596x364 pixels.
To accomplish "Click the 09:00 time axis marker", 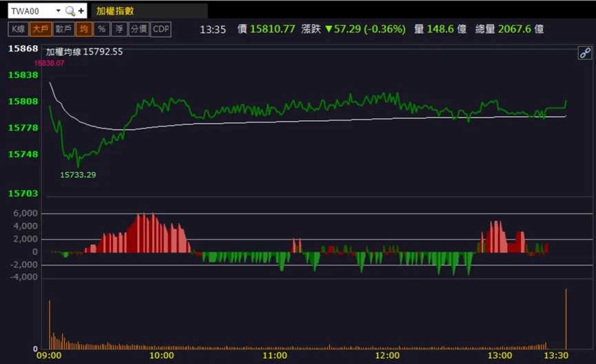I will pyautogui.click(x=49, y=356).
